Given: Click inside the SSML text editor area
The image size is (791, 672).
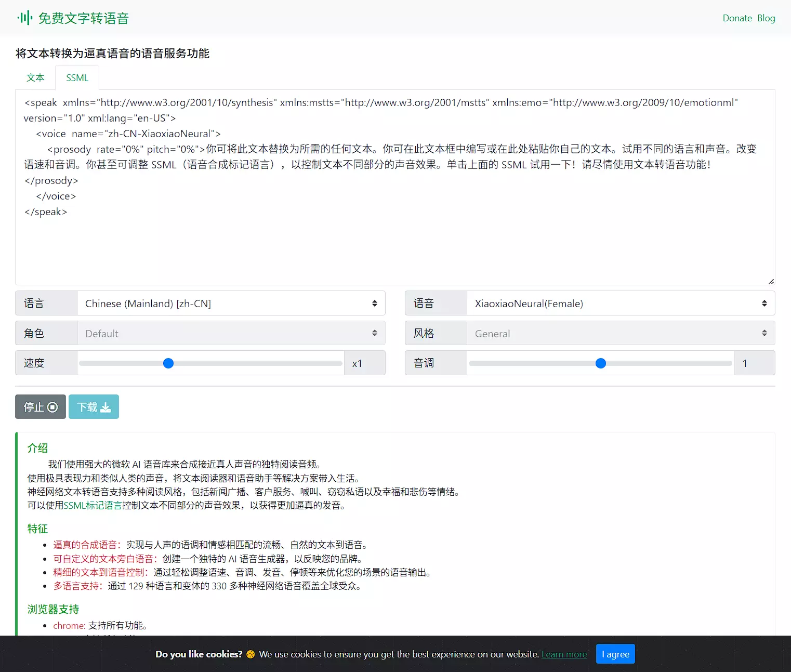Looking at the screenshot, I should pyautogui.click(x=395, y=244).
